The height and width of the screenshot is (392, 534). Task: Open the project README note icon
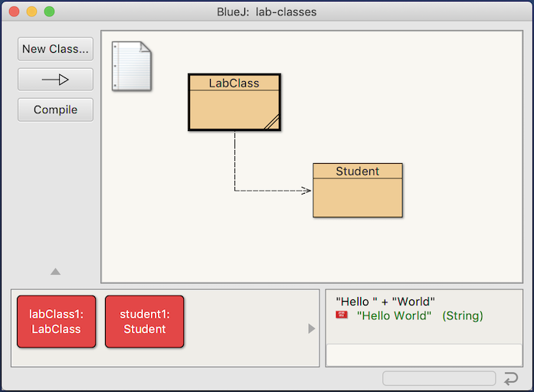[131, 67]
